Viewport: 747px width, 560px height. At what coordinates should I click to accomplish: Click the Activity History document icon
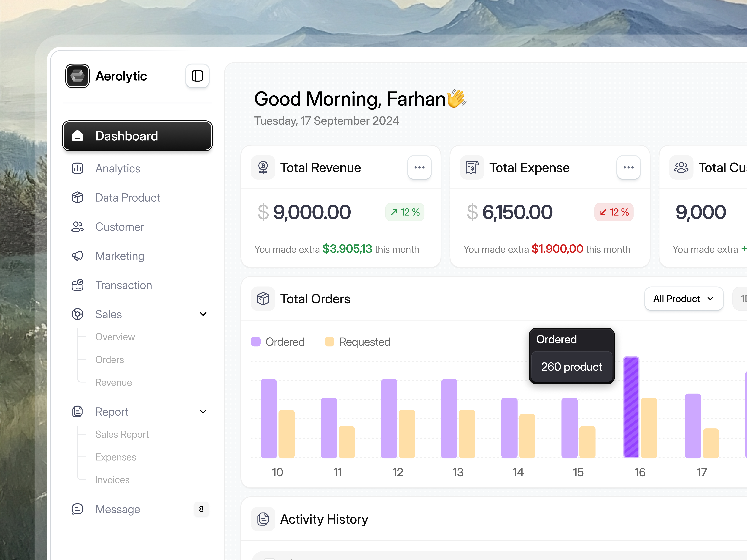(263, 519)
